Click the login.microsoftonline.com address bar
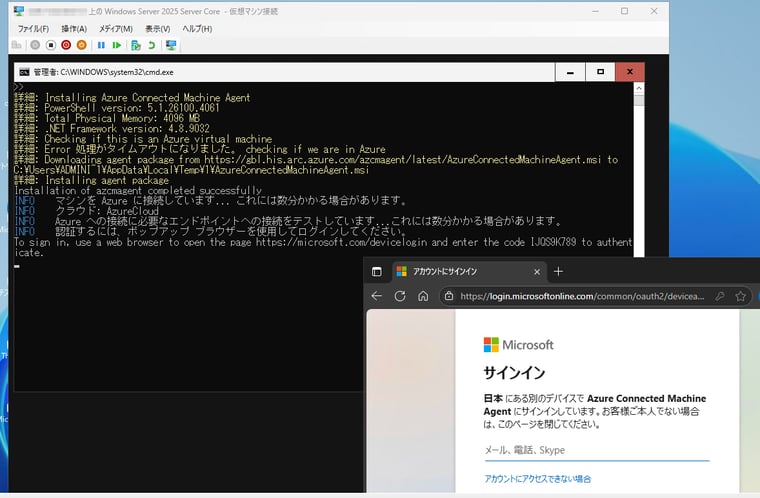The height and width of the screenshot is (498, 760). 582,296
